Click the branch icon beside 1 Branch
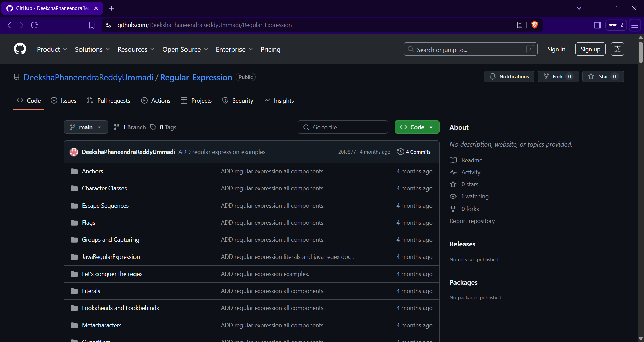 point(117,127)
